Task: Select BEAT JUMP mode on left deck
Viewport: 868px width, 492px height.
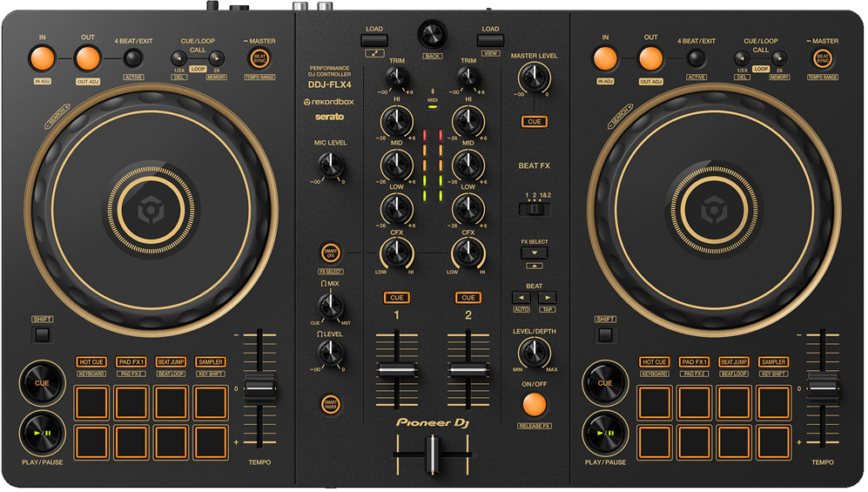Action: click(171, 362)
